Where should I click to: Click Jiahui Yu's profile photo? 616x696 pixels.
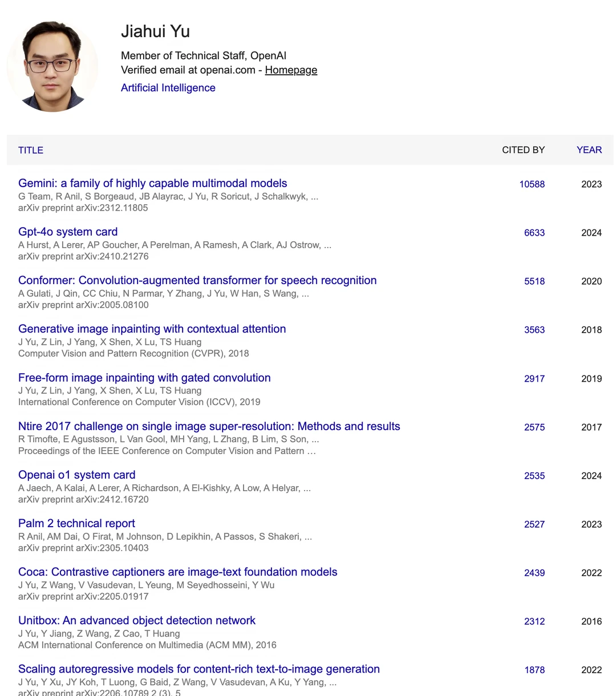tap(52, 67)
